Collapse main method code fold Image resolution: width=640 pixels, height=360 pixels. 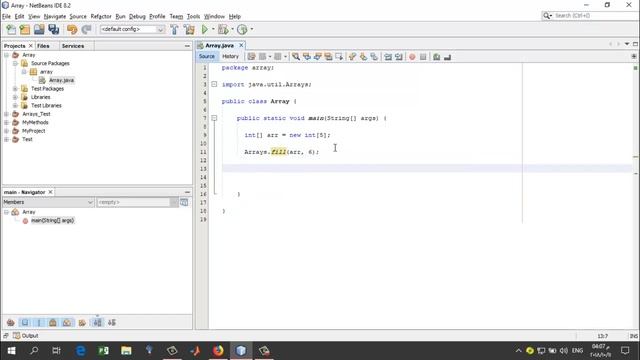point(214,118)
